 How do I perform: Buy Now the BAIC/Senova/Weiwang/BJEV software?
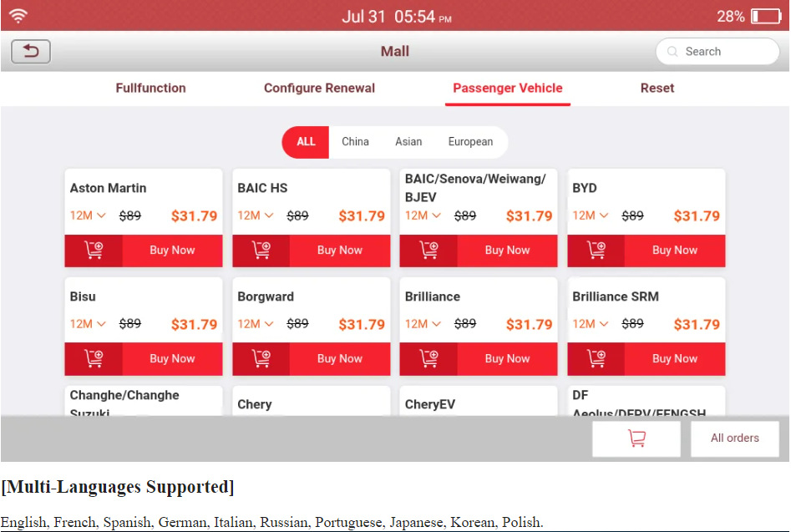click(507, 250)
